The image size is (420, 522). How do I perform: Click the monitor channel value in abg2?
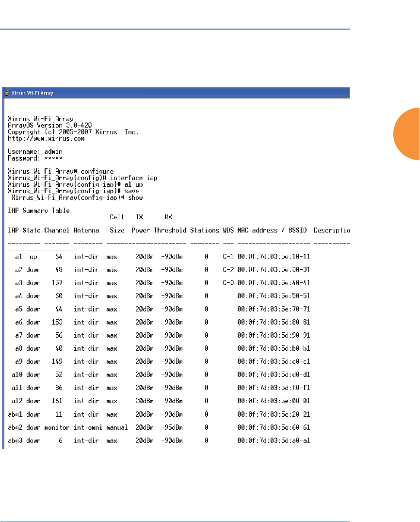point(57,427)
